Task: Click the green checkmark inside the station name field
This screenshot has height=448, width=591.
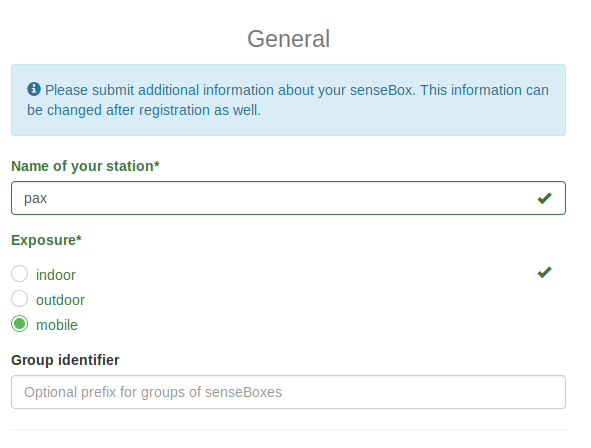Action: [x=544, y=198]
